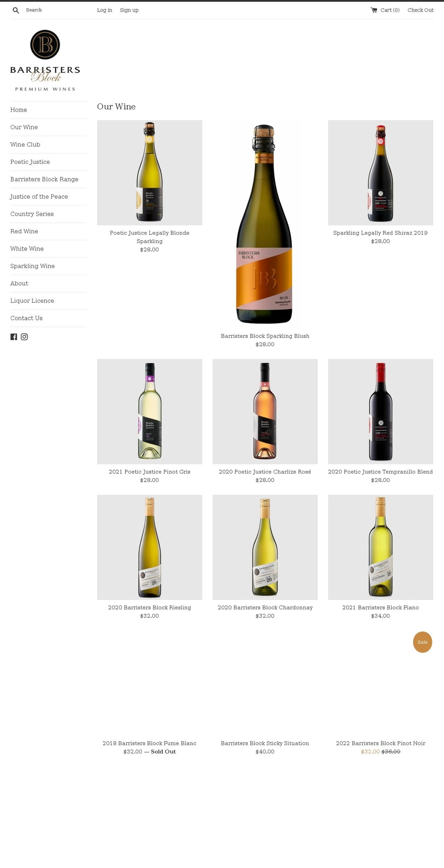This screenshot has height=868, width=444.
Task: Open the 2018 Fume Blanc product link
Action: coord(149,743)
